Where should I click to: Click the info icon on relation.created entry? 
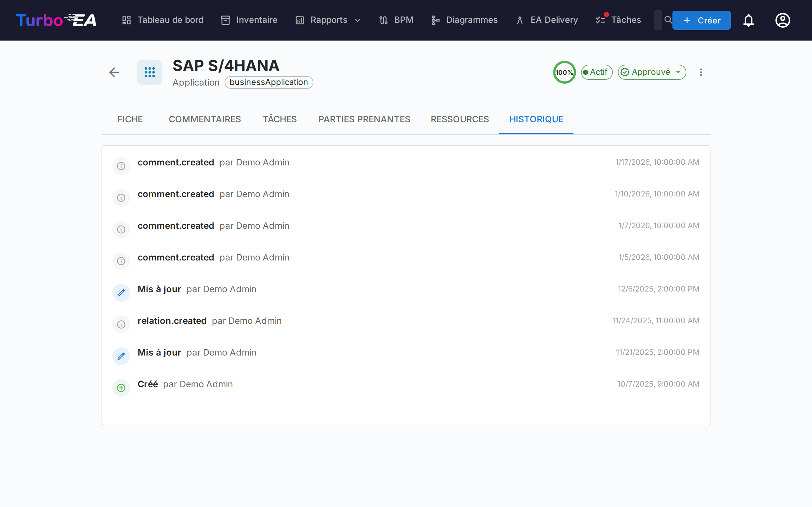point(121,324)
